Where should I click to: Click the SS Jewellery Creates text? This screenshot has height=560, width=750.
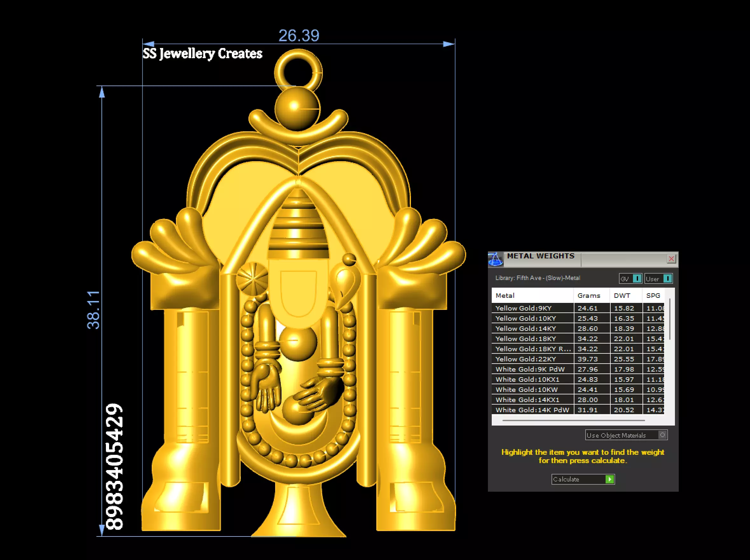[202, 53]
